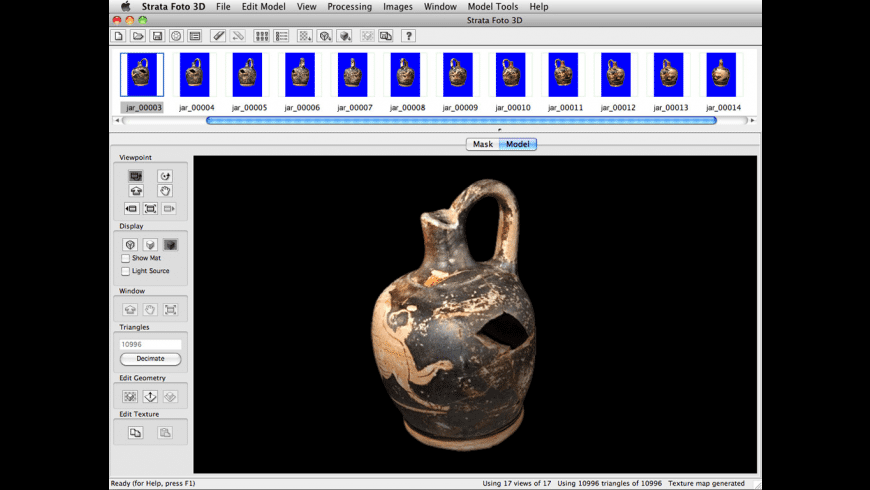
Task: Switch to the Model view button
Action: pos(518,144)
